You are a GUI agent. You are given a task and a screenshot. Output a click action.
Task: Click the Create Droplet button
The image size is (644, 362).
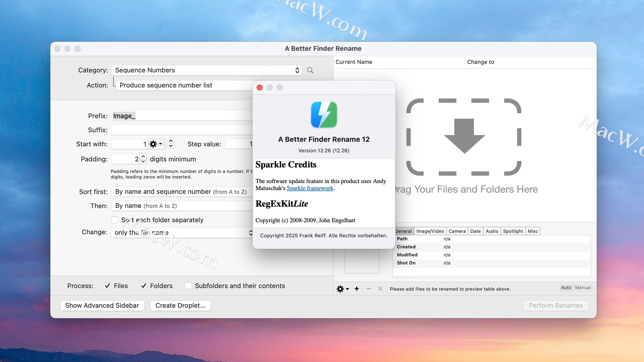point(180,305)
